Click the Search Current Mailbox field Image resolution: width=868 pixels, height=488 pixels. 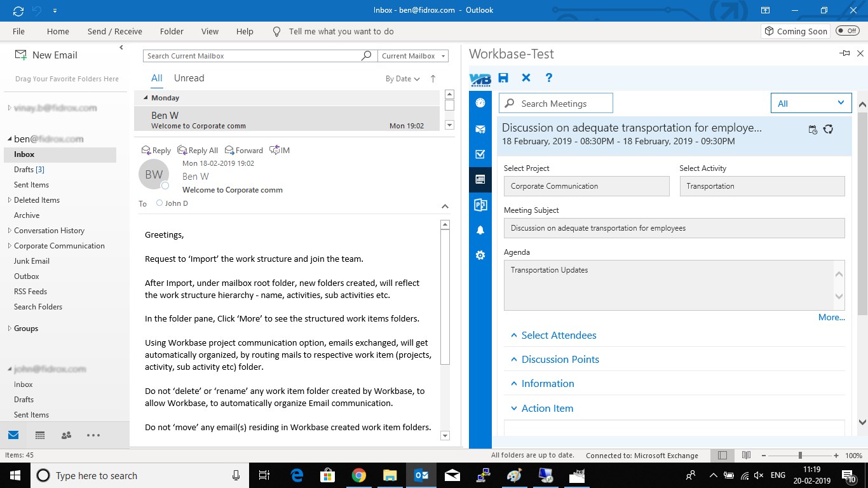pos(252,56)
